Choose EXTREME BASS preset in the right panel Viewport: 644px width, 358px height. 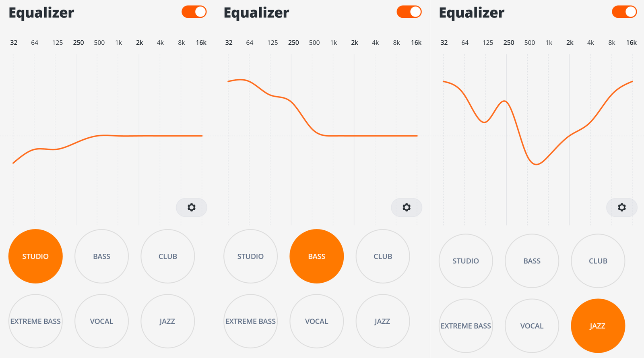tap(466, 326)
